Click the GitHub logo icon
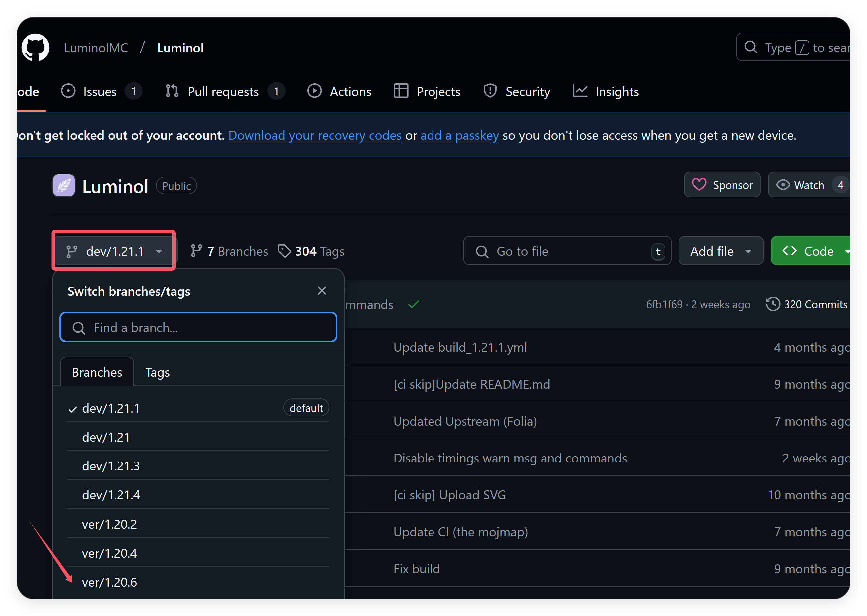The height and width of the screenshot is (616, 867). coord(35,48)
